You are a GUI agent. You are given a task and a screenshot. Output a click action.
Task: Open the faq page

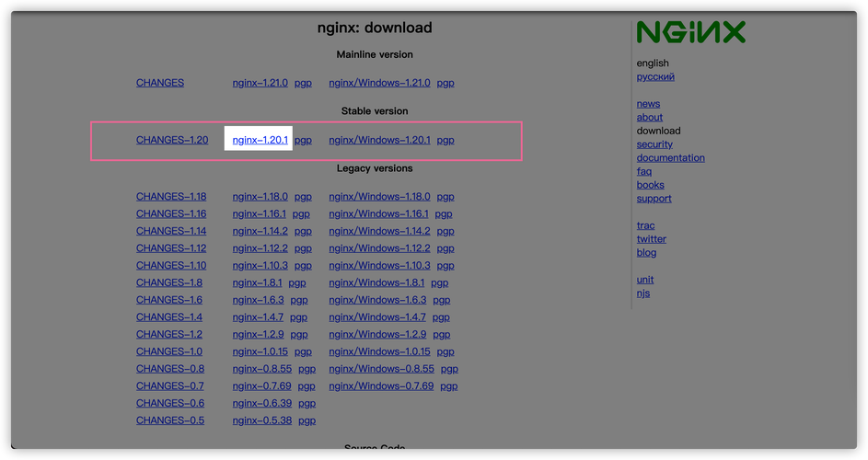tap(643, 172)
